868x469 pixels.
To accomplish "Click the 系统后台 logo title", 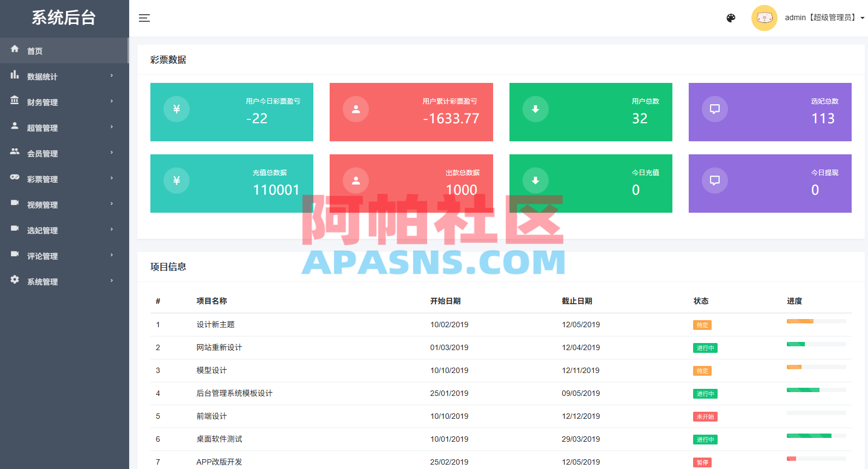I will pos(64,17).
